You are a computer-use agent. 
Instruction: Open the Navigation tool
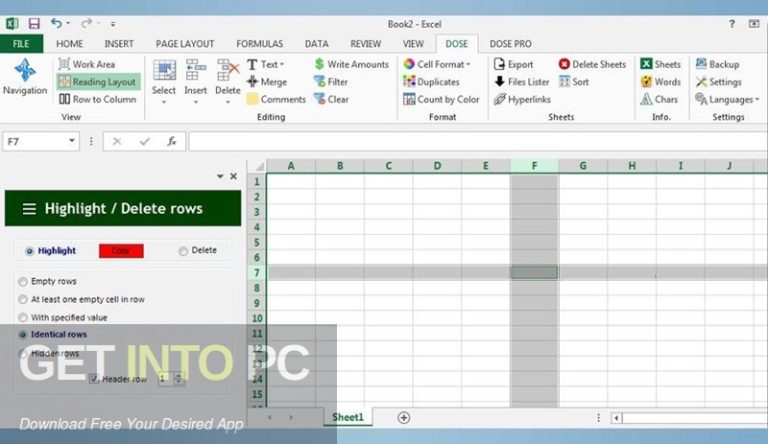click(25, 76)
